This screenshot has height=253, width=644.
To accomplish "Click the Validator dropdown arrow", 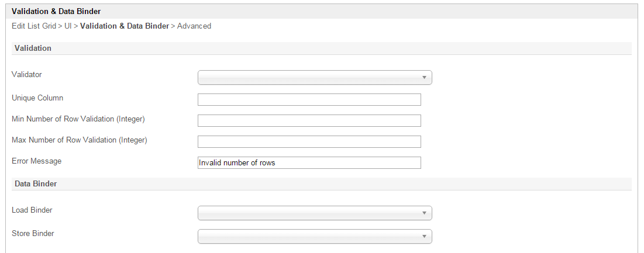I will tap(424, 78).
